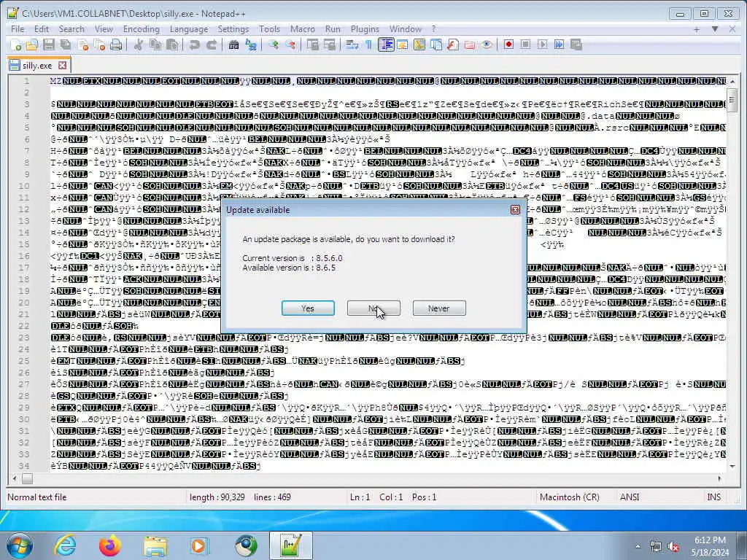Image resolution: width=747 pixels, height=560 pixels.
Task: Open the ? help menu
Action: tap(433, 29)
